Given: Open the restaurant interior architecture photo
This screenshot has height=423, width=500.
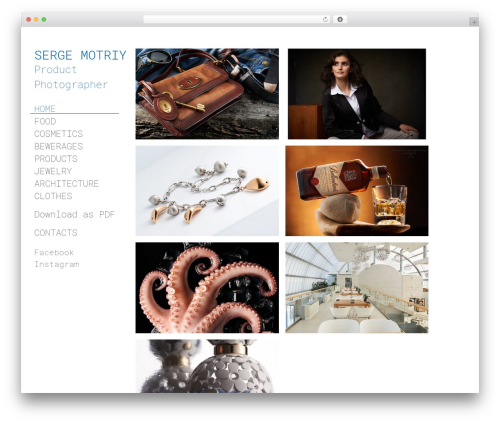Looking at the screenshot, I should (x=357, y=288).
